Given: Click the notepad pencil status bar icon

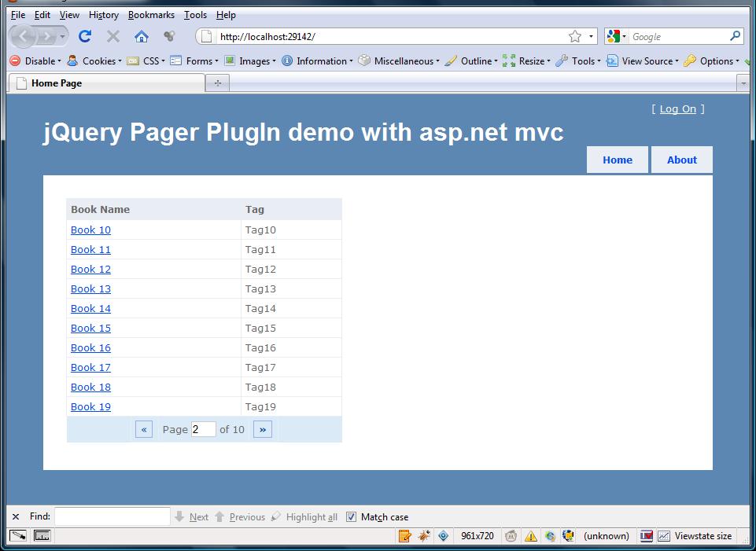Looking at the screenshot, I should click(404, 535).
